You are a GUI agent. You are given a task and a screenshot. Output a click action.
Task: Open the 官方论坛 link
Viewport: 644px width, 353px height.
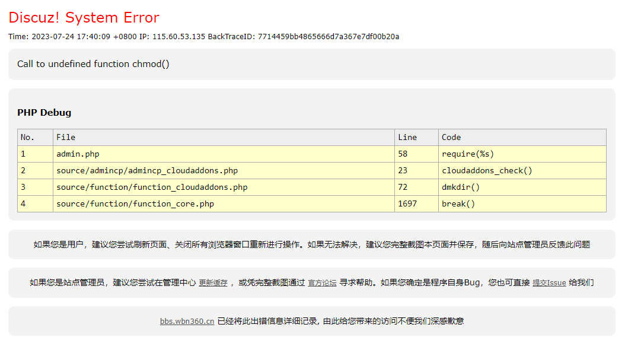[x=322, y=283]
